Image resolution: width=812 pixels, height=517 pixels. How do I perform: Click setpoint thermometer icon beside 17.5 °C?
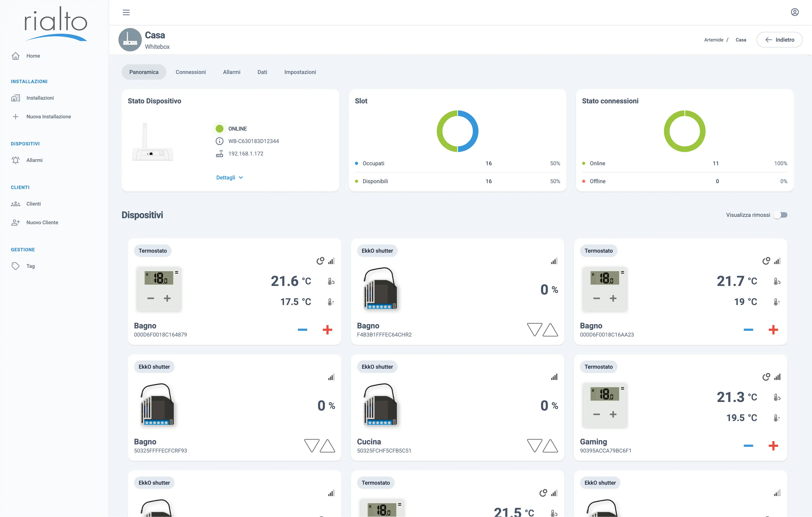click(331, 302)
